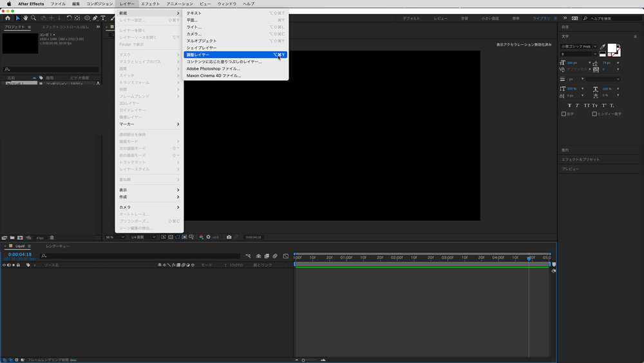Click the snapshot camera icon below the viewer
Screen dimensions: 644x363
[229, 237]
